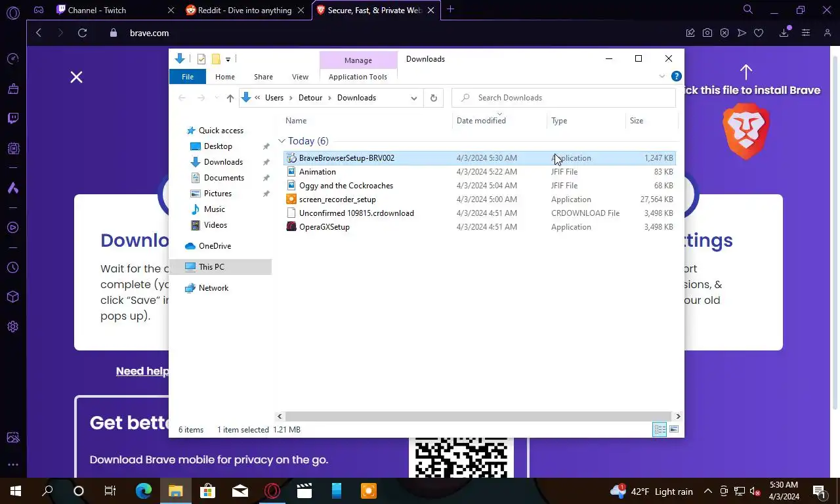Open Twitch panel in Opera sidebar
The height and width of the screenshot is (504, 840).
13,119
